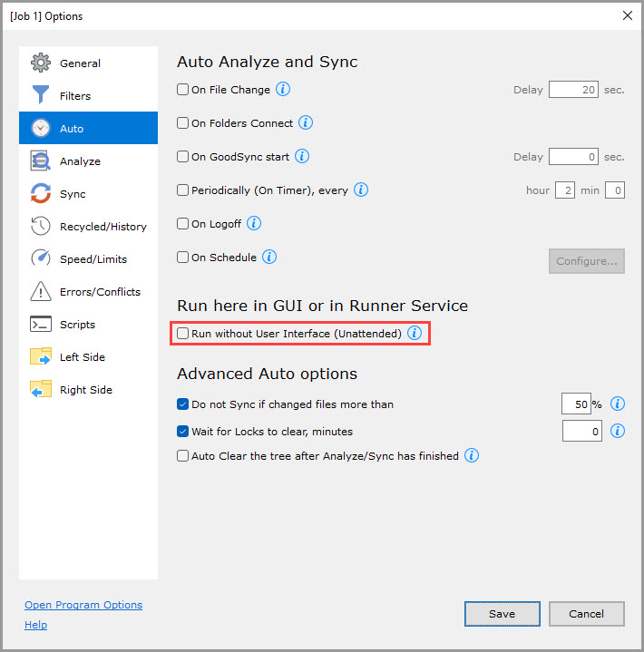This screenshot has width=644, height=652.
Task: Click info icon beside Auto Clear the tree
Action: [x=472, y=456]
